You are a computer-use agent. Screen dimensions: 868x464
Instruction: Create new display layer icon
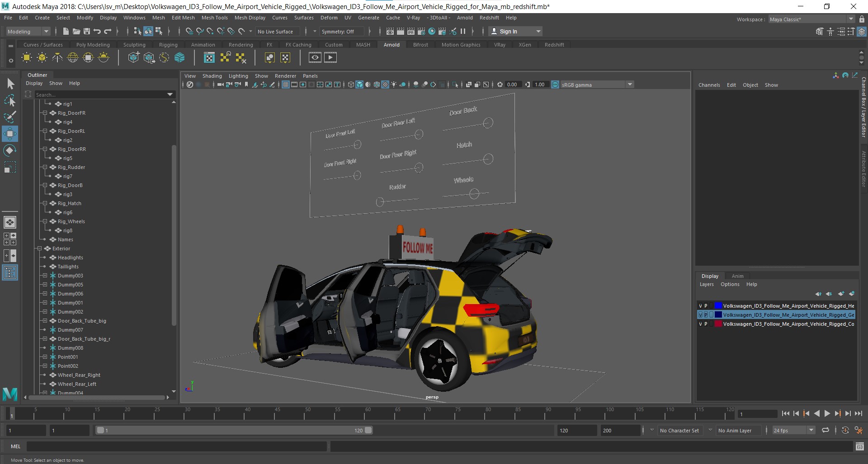pos(841,294)
